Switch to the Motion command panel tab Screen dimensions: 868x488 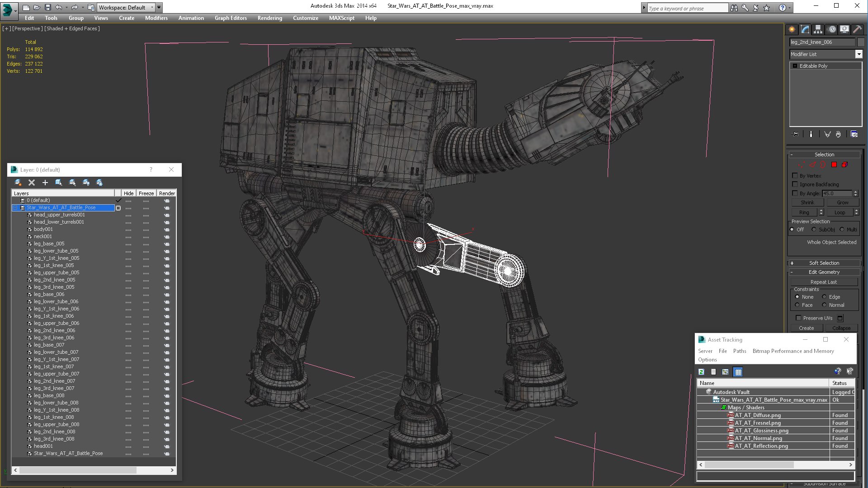(831, 29)
